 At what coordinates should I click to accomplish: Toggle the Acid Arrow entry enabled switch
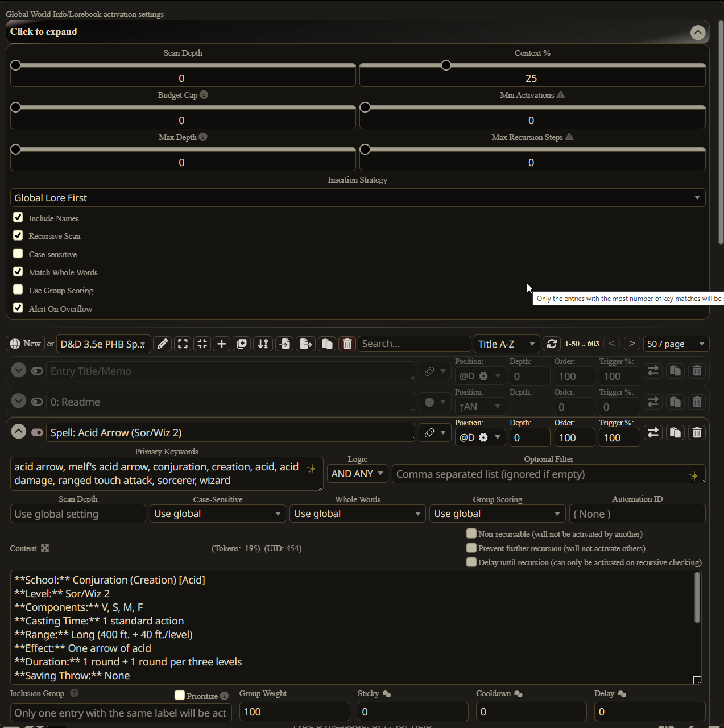coord(37,432)
